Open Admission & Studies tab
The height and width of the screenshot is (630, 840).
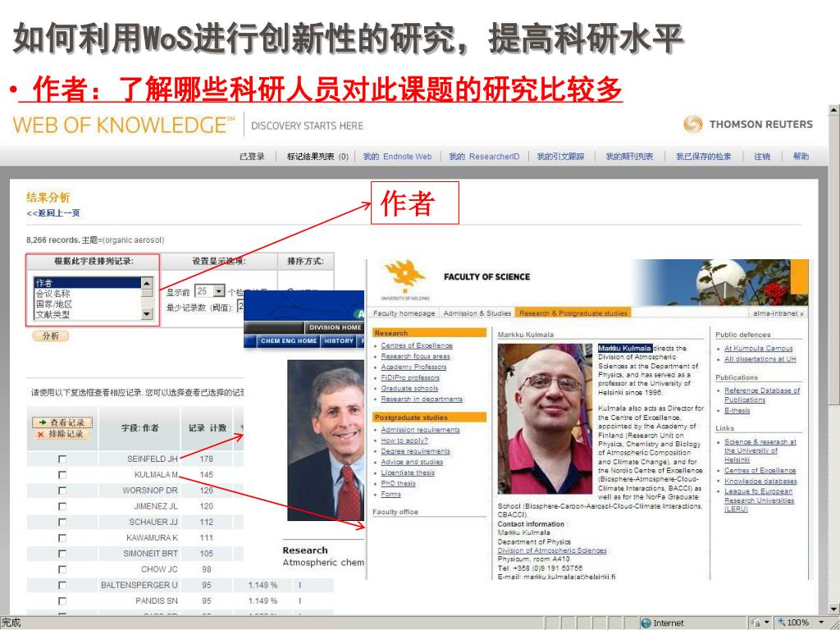pos(477,313)
